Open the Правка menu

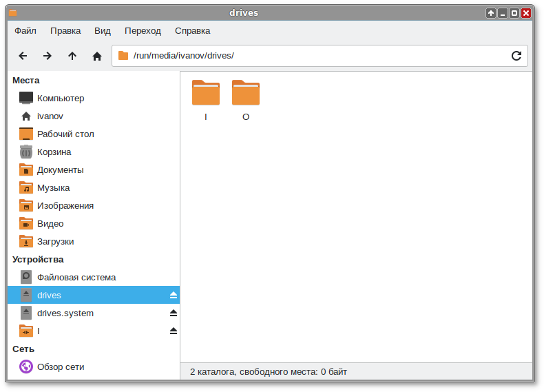coord(65,31)
